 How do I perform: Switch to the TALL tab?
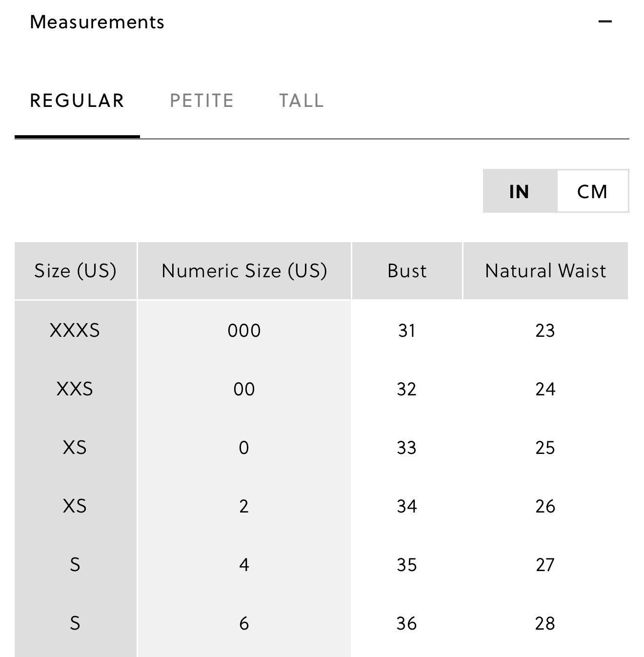point(302,101)
